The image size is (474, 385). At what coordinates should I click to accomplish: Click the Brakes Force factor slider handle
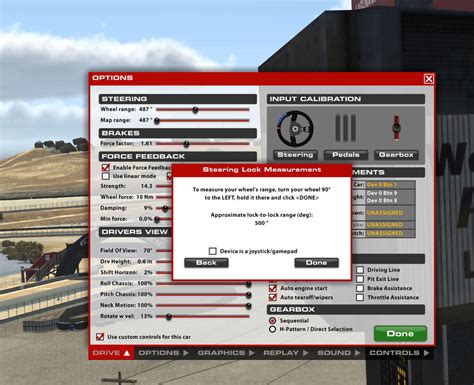186,144
